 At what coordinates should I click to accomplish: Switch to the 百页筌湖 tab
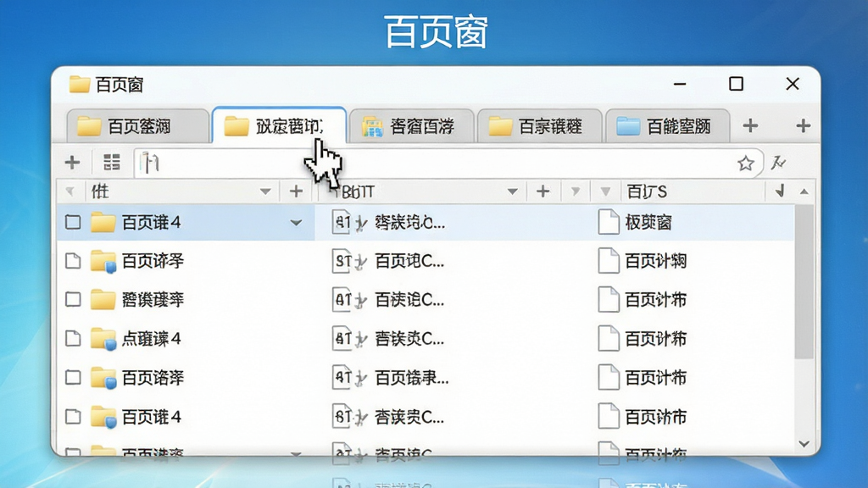pos(138,127)
